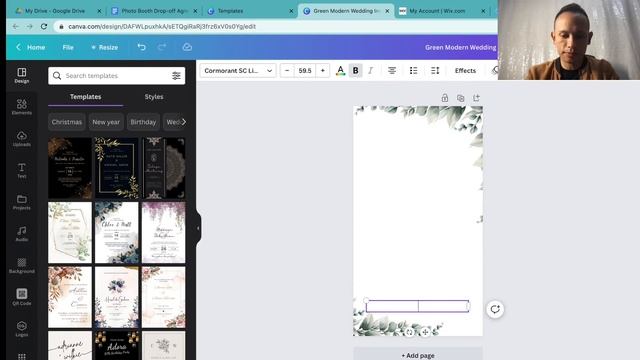Viewport: 640px width, 360px height.
Task: Open the QR Code app
Action: (x=22, y=297)
